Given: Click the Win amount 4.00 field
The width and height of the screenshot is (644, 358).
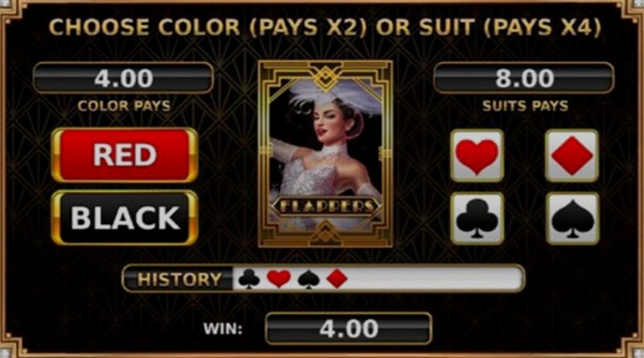Looking at the screenshot, I should [349, 329].
